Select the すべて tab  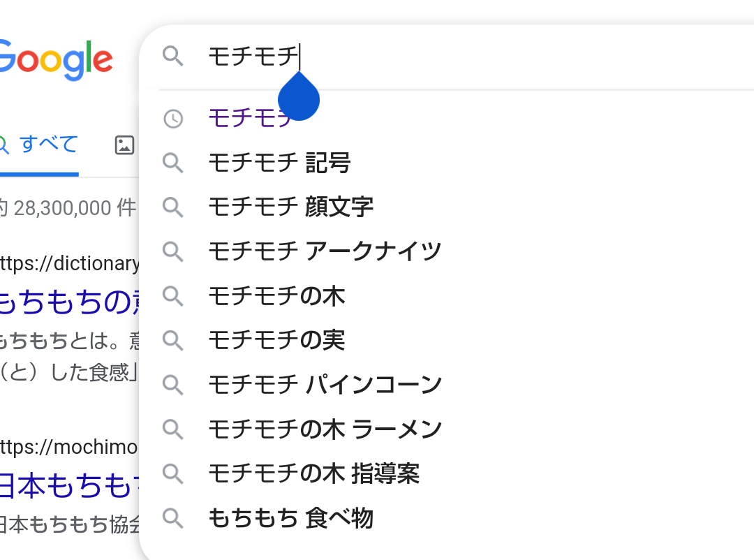39,145
